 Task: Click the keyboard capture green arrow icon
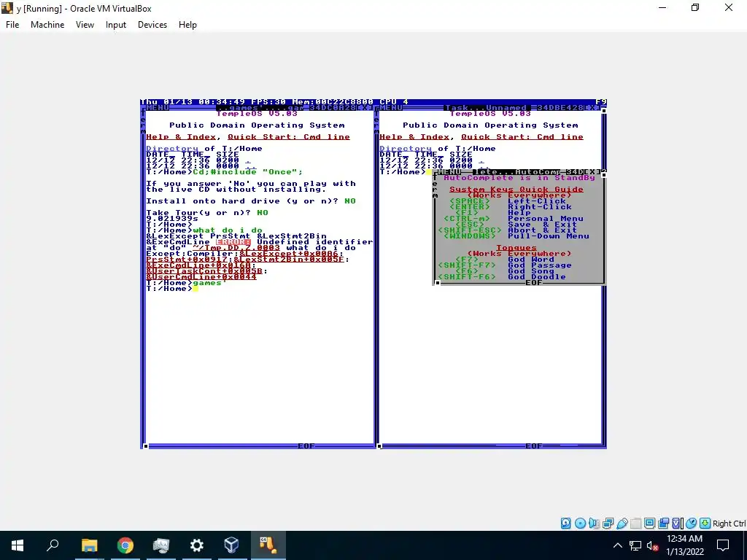click(705, 524)
